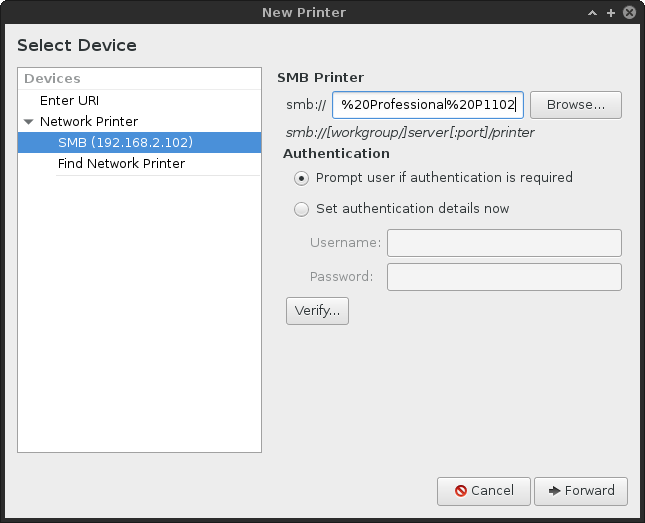The height and width of the screenshot is (523, 645).
Task: Click the Devices column header
Action: tap(139, 79)
